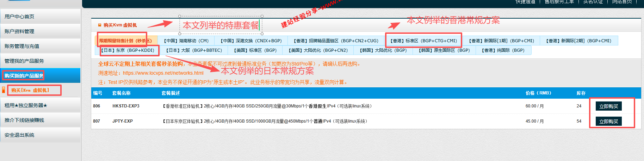Select 【香港】招牌精品直链区 tab
The image size is (644, 161).
[336, 41]
